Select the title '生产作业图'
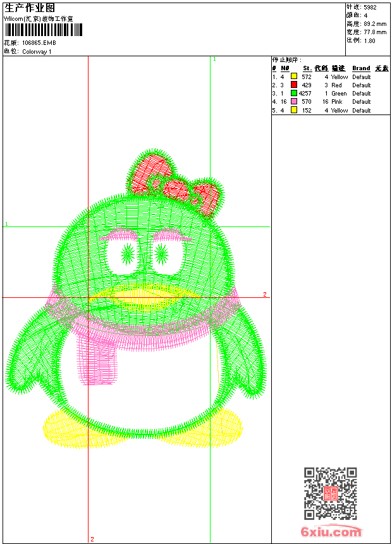This screenshot has height=544, width=392. click(x=30, y=8)
